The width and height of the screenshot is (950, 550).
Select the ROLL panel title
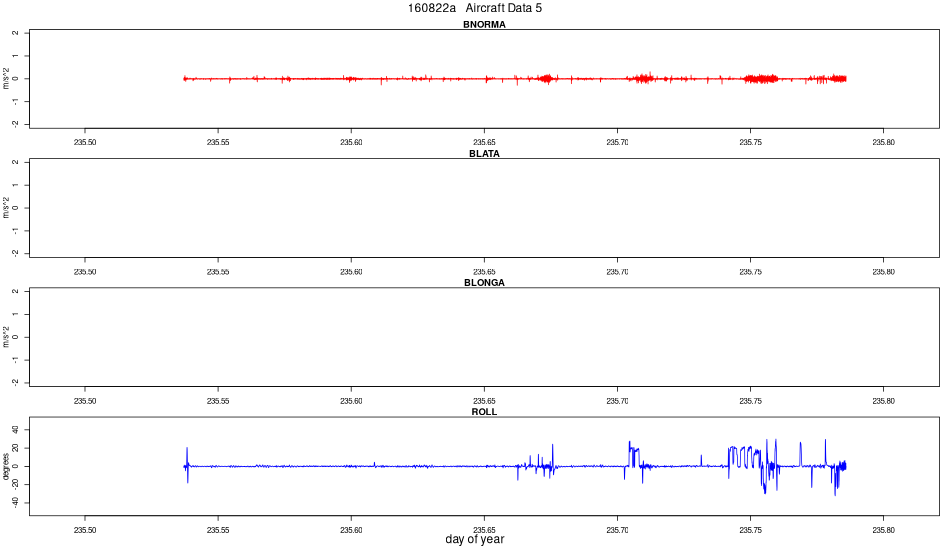[x=484, y=411]
